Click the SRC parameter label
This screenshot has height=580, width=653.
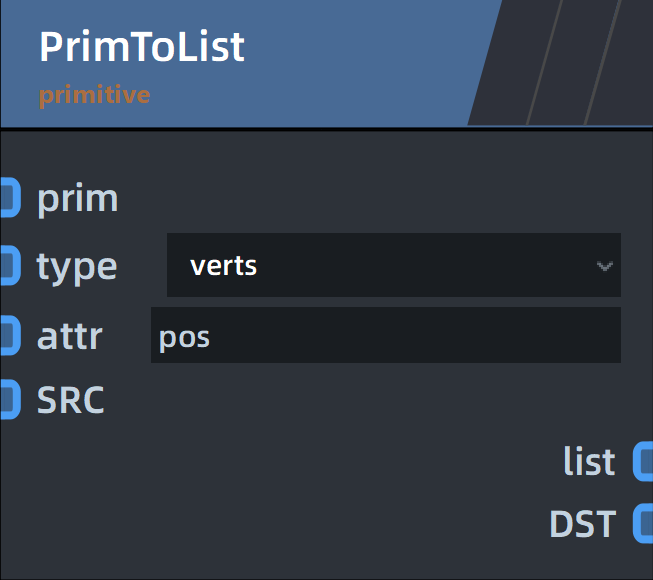pos(70,400)
